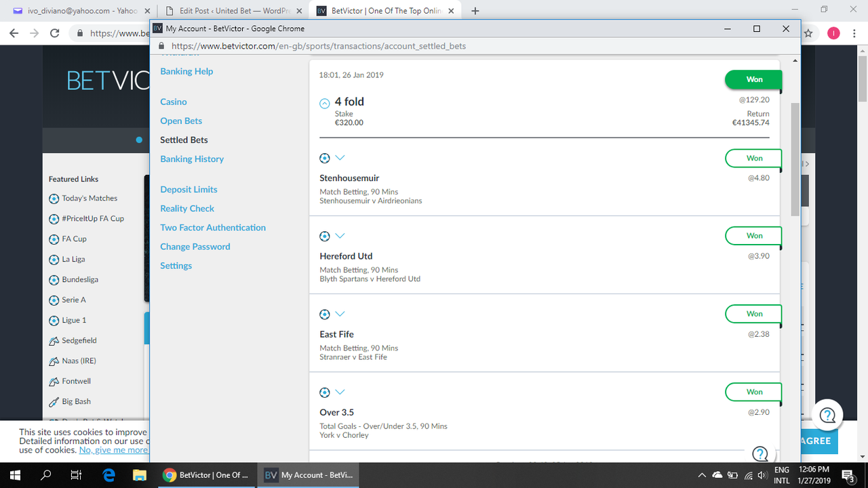Open Open Bets in the account menu
The image size is (868, 488).
[181, 121]
